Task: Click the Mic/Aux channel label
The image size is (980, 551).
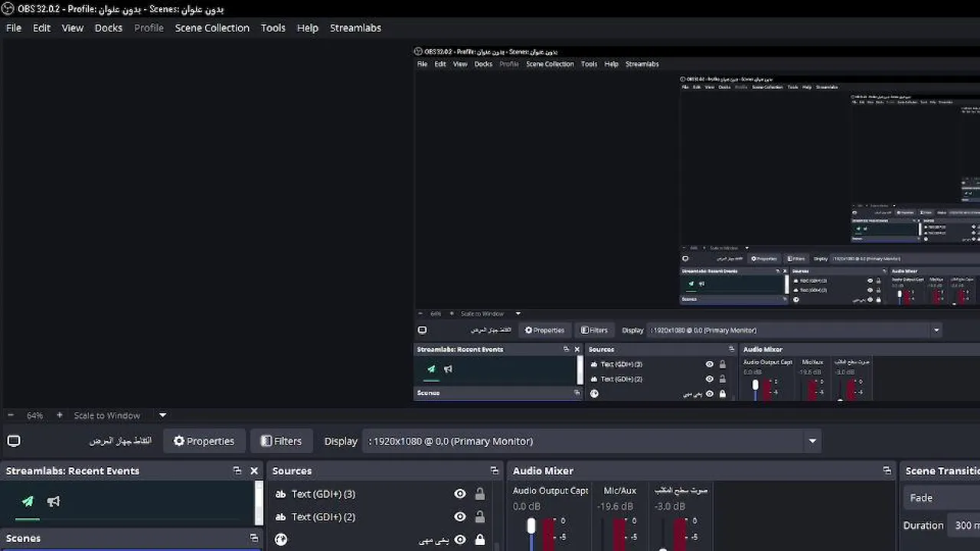Action: pos(620,491)
